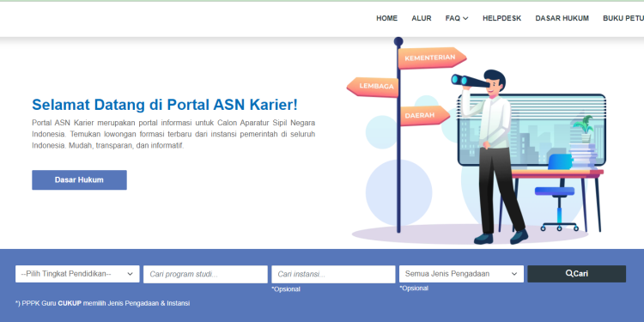Click the Selamat Datang di Portal ASN Karier heading

(x=165, y=105)
